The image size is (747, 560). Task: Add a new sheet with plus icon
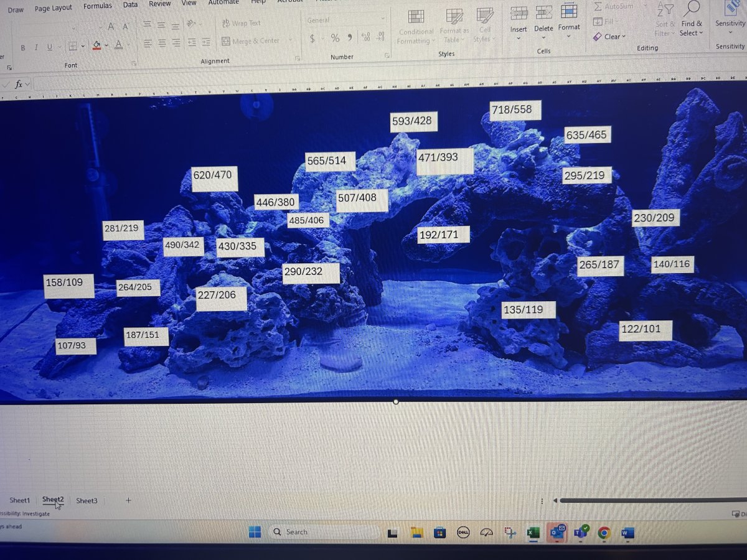[x=128, y=500]
